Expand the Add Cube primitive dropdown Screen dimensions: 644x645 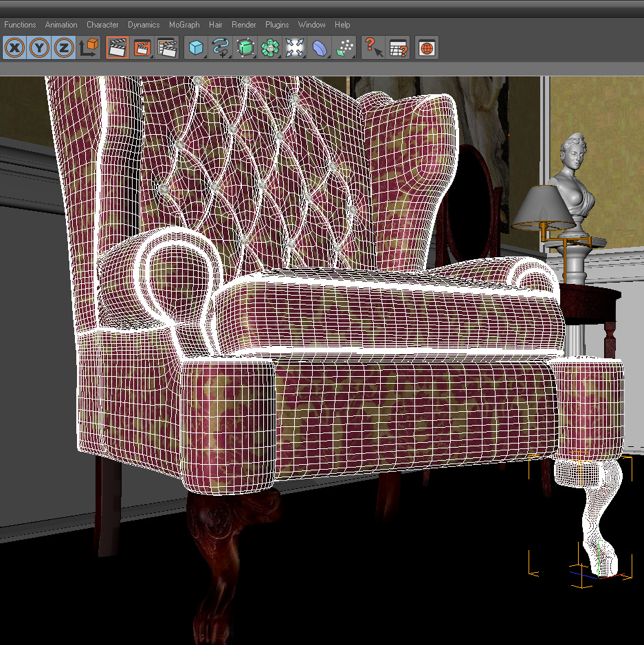coord(196,47)
